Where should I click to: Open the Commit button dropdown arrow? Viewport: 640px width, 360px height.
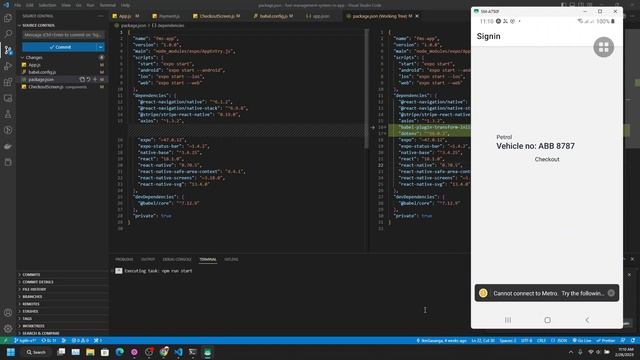100,47
